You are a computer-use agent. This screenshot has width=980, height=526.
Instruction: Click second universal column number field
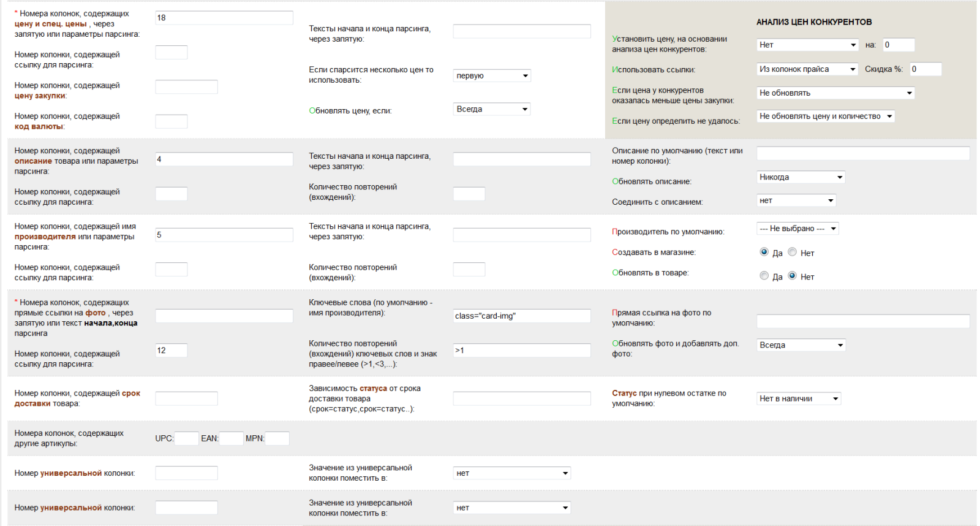pos(187,508)
